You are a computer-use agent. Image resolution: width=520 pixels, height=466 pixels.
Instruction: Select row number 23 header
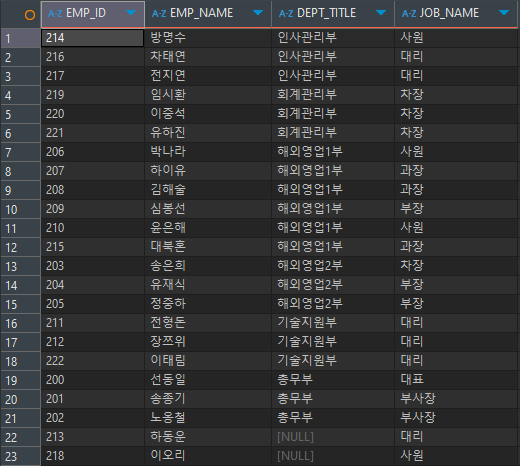pos(21,456)
